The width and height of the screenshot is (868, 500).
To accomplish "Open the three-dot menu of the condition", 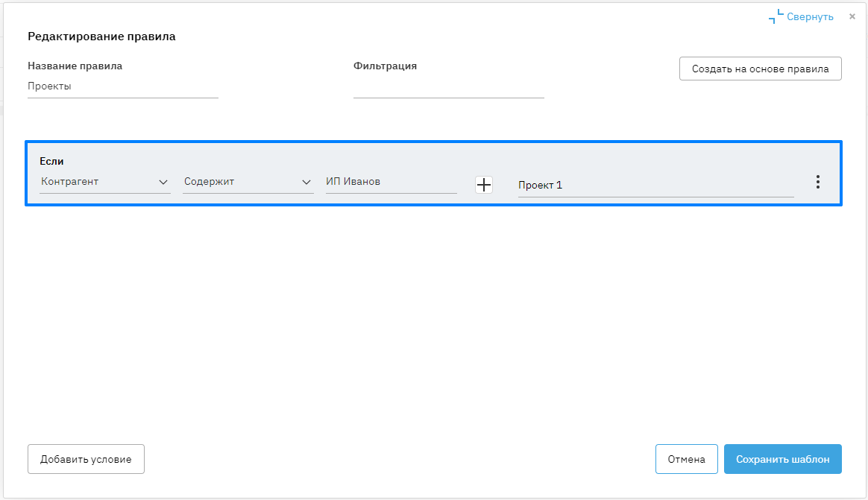I will (818, 182).
